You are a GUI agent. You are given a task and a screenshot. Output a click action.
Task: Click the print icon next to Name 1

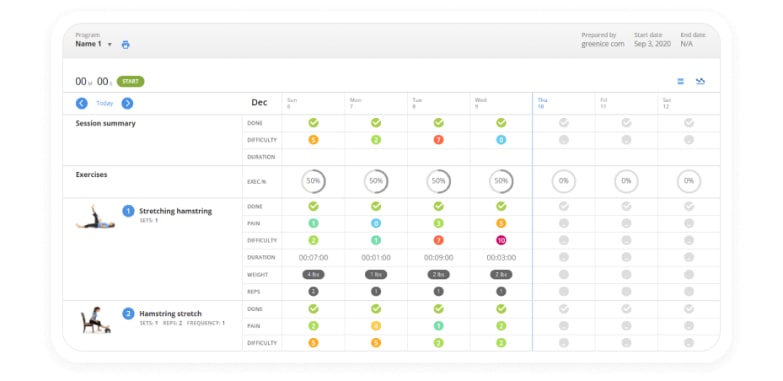point(125,44)
